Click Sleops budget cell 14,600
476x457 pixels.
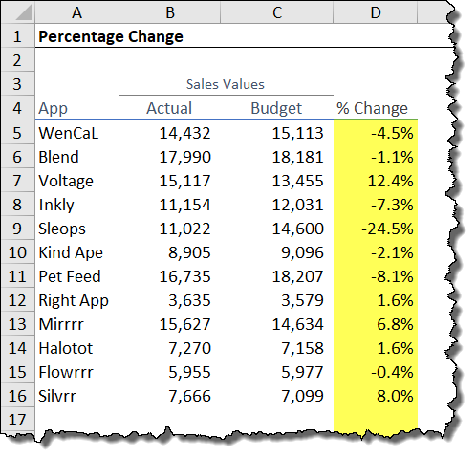276,228
